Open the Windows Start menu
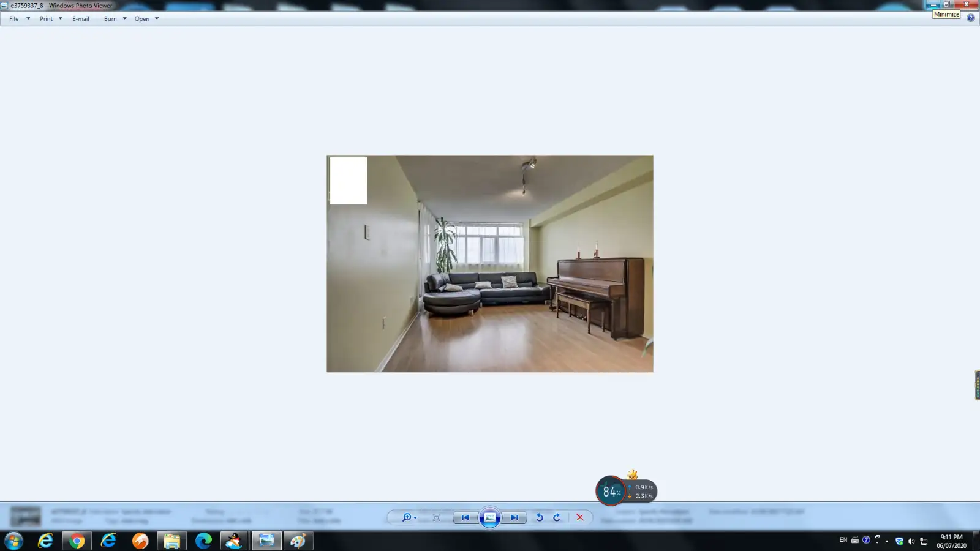This screenshot has height=551, width=980. 13,541
